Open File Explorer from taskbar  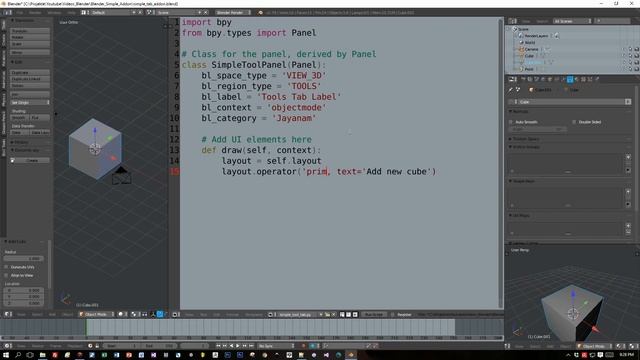42,355
